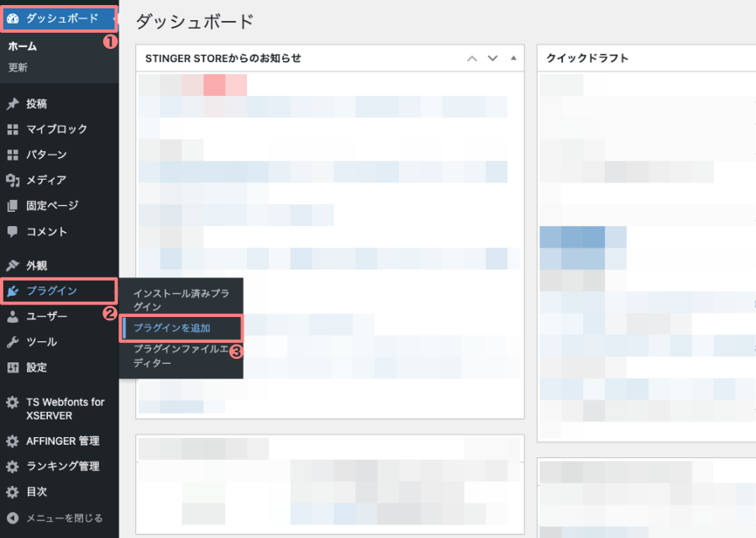Image resolution: width=756 pixels, height=538 pixels.
Task: Choose プラグインを追加 in flyout
Action: pyautogui.click(x=181, y=328)
